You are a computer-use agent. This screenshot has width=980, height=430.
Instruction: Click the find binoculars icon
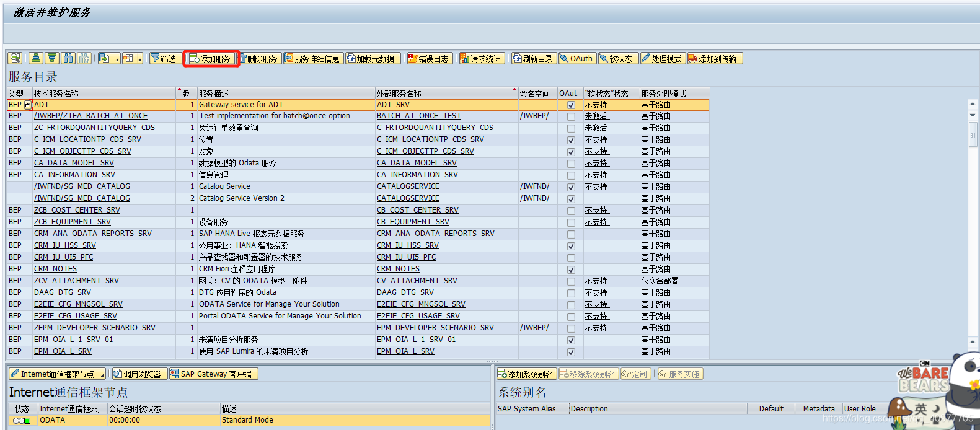point(68,58)
